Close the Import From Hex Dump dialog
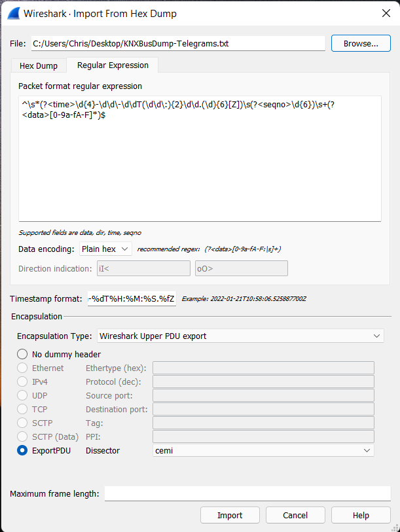The image size is (400, 532). [x=386, y=13]
